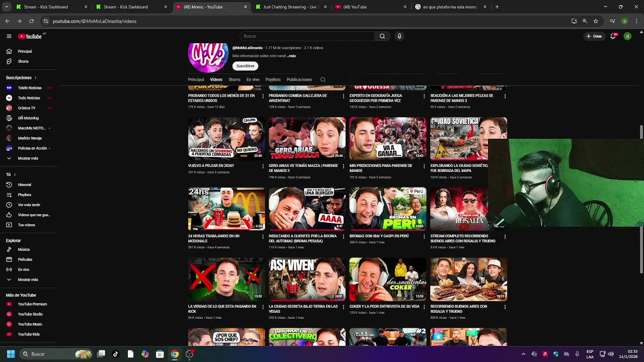Search within channel using the tab magnifier icon

tap(323, 79)
